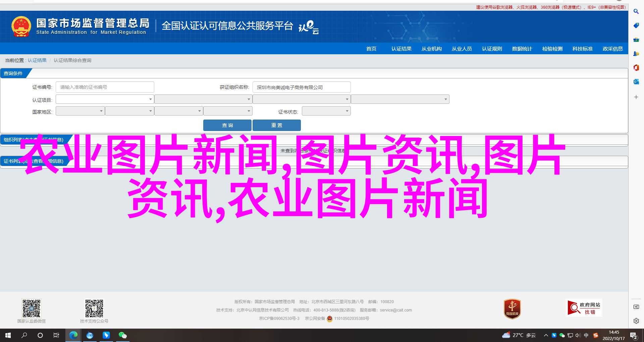
Task: Expand the first 认证项目 dropdown
Action: pyautogui.click(x=105, y=99)
